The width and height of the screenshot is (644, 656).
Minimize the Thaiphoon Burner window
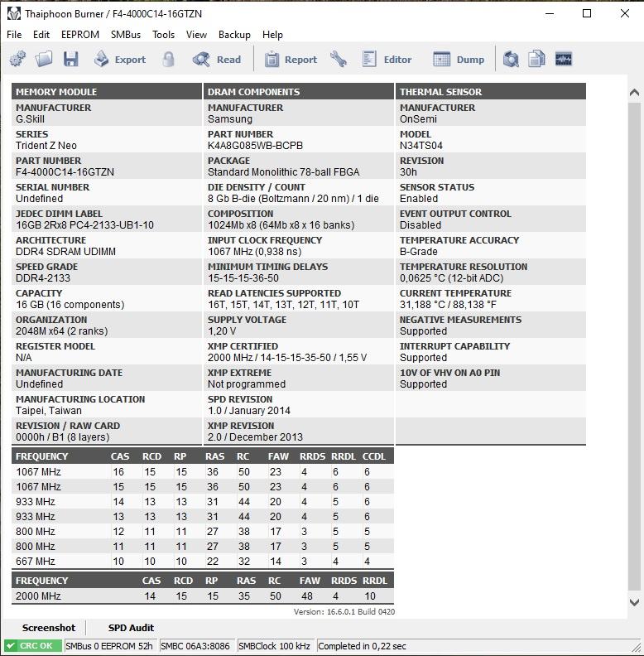click(550, 13)
